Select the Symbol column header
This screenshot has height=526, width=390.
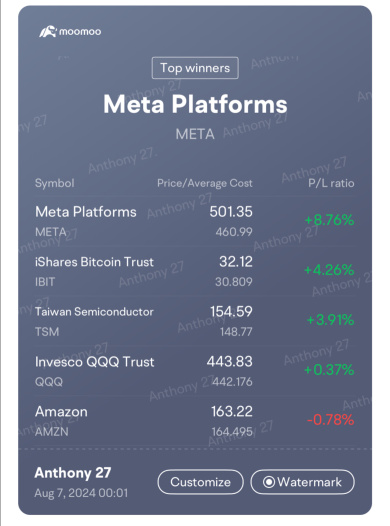click(x=55, y=183)
